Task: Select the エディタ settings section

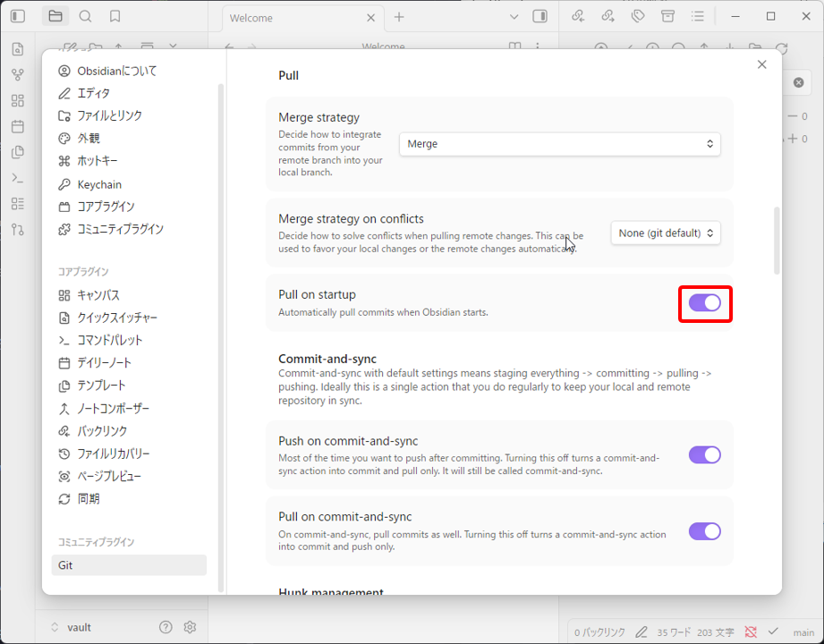Action: pyautogui.click(x=94, y=93)
